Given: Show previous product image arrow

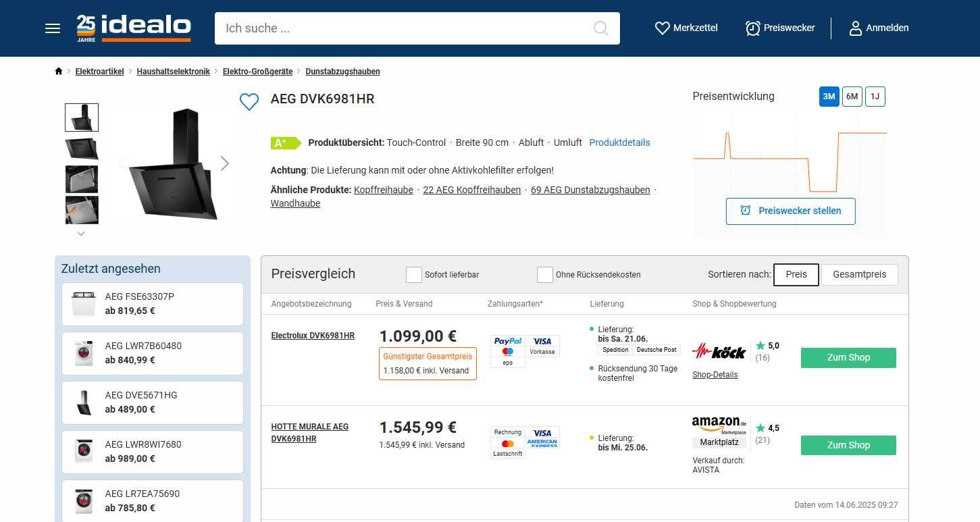Looking at the screenshot, I should coord(122,163).
